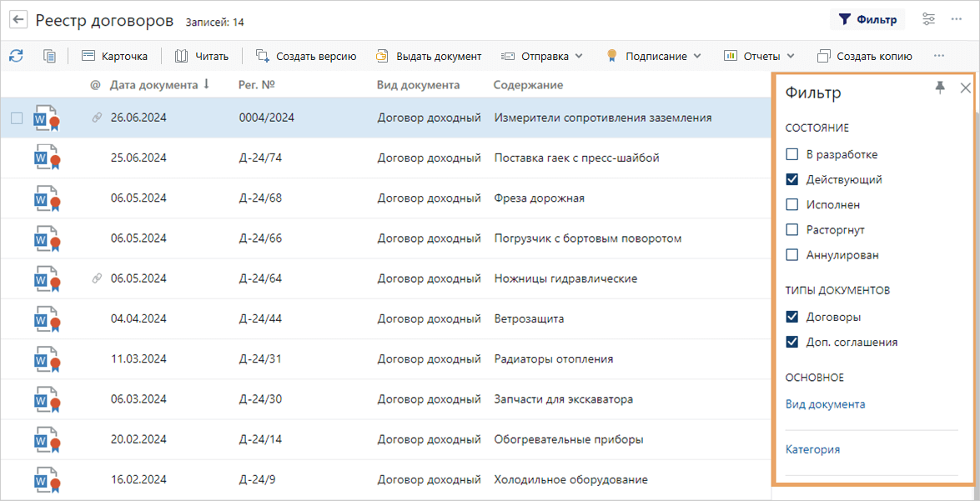Click the copy documents icon in the toolbar
Screen dimensions: 980x501
[50, 56]
